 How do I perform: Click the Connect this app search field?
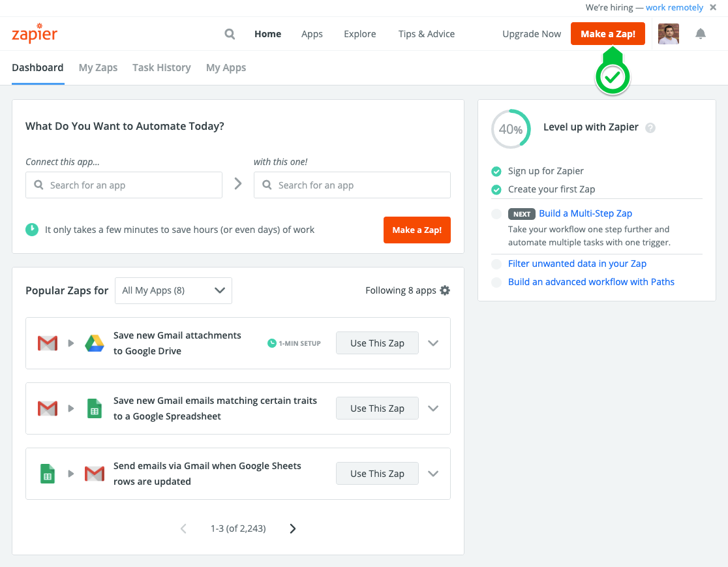[124, 185]
